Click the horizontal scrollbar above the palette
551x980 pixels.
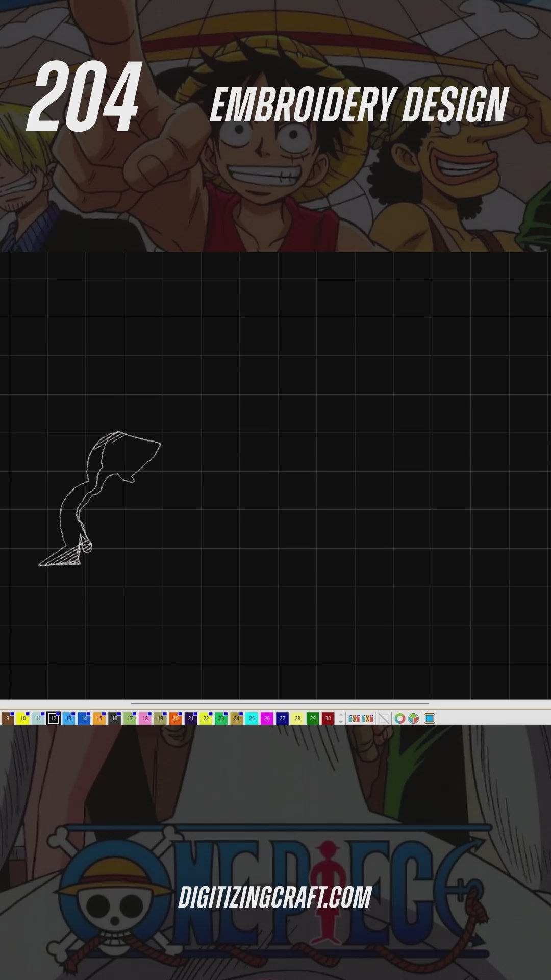(280, 703)
